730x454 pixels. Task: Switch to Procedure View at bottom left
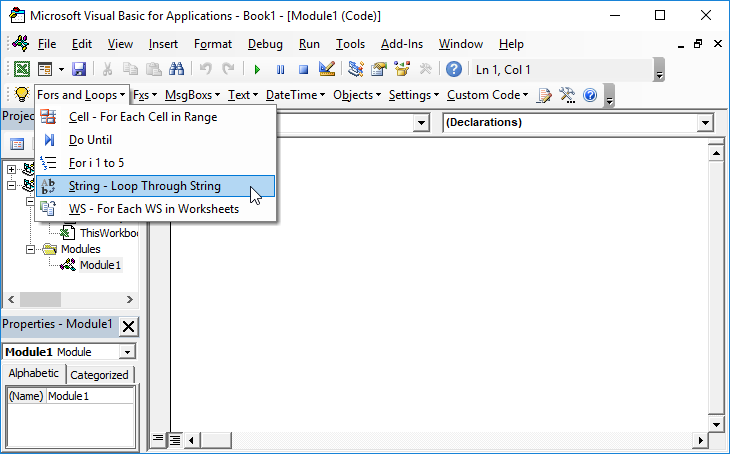coord(158,439)
